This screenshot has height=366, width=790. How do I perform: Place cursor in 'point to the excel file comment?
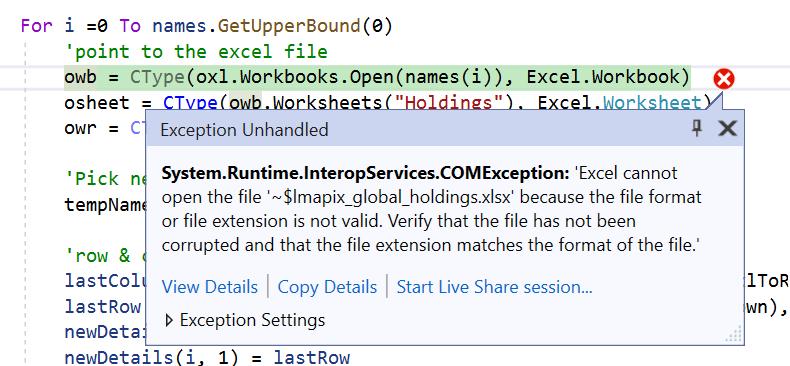click(196, 51)
